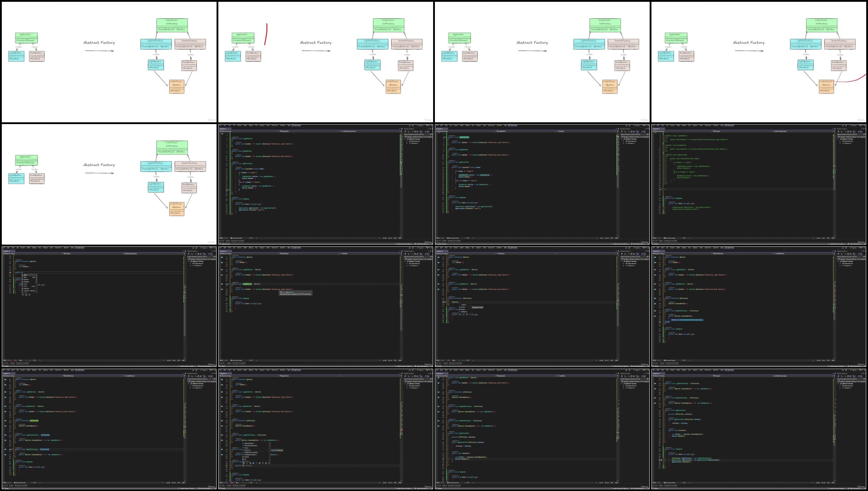The image size is (868, 491).
Task: Open the frame showing fully commented-out green code
Action: [760, 184]
